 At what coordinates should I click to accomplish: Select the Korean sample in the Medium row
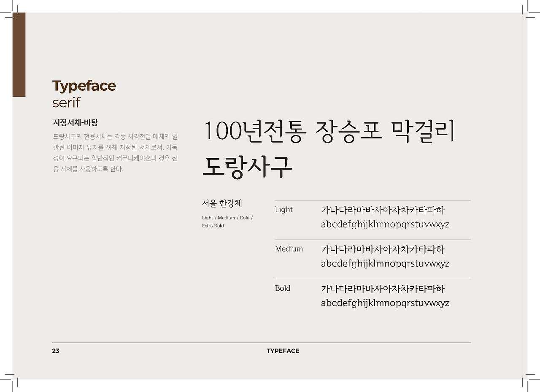click(383, 249)
